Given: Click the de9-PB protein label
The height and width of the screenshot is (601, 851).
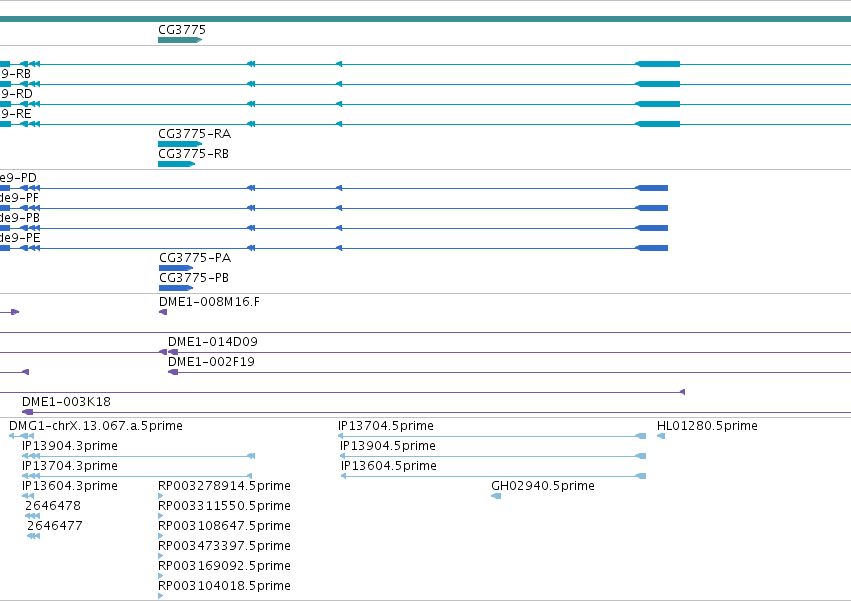Looking at the screenshot, I should click(x=20, y=218).
